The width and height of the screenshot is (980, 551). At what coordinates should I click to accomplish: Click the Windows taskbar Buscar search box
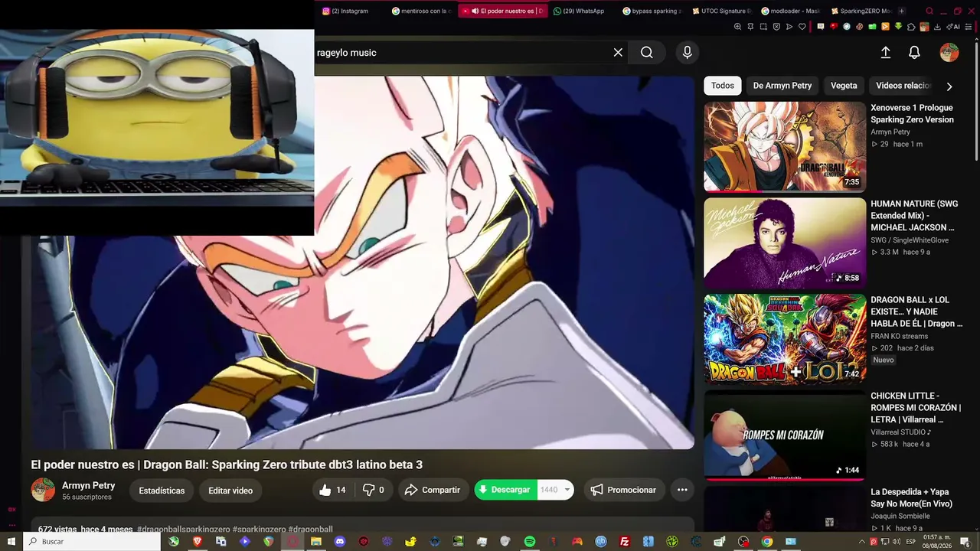[93, 542]
